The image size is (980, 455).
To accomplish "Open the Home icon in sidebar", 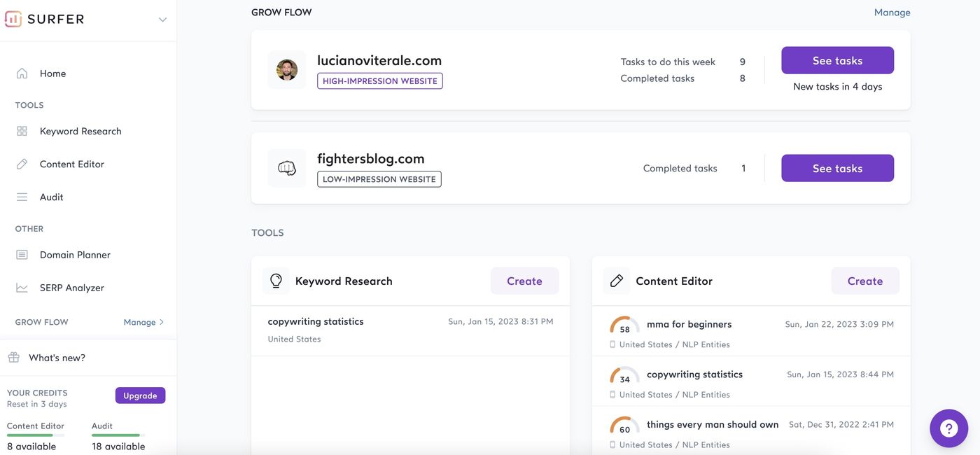I will point(22,73).
